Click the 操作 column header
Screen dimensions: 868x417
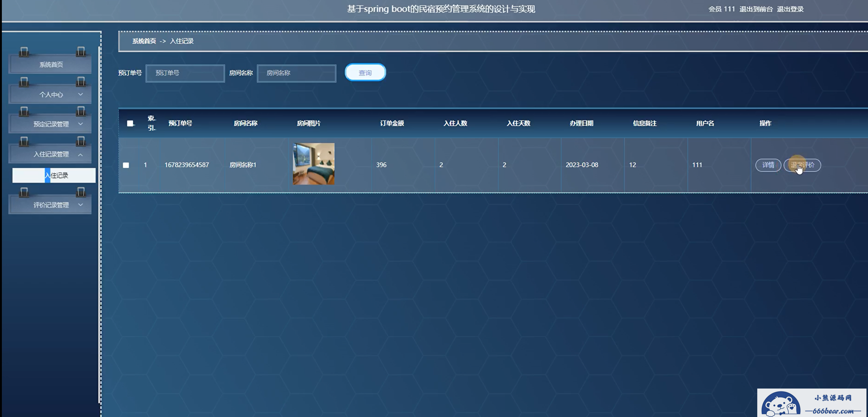point(765,123)
